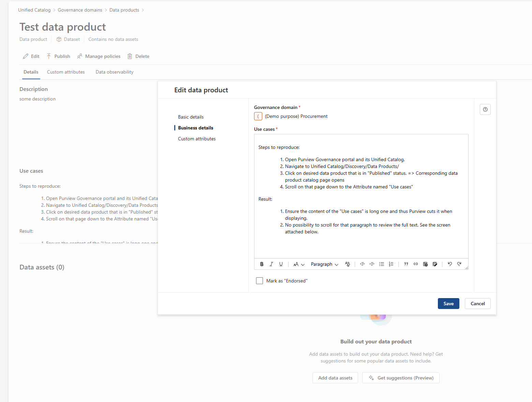Redo the last edit in editor
This screenshot has width=532, height=402.
(x=459, y=264)
